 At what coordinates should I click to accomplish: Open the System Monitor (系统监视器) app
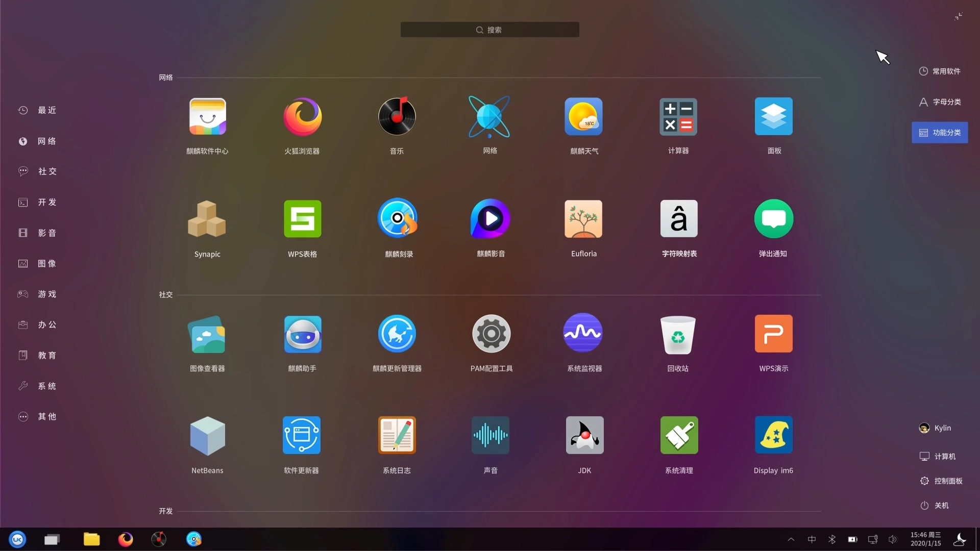tap(583, 334)
